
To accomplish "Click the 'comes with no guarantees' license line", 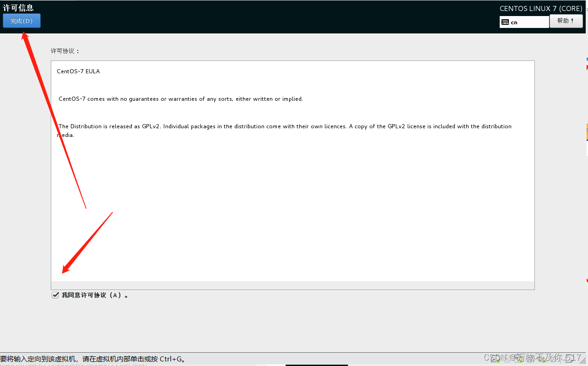I will [181, 99].
